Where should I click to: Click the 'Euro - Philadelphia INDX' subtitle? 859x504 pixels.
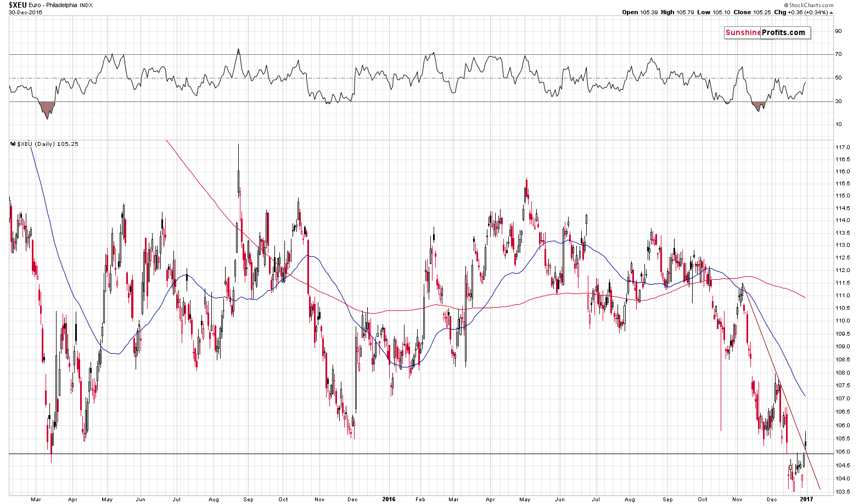click(61, 5)
